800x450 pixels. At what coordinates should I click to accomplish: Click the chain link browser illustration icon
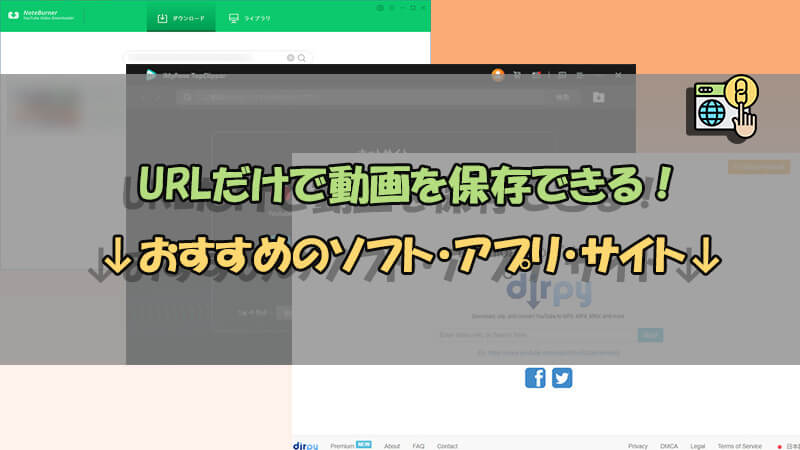pyautogui.click(x=725, y=108)
